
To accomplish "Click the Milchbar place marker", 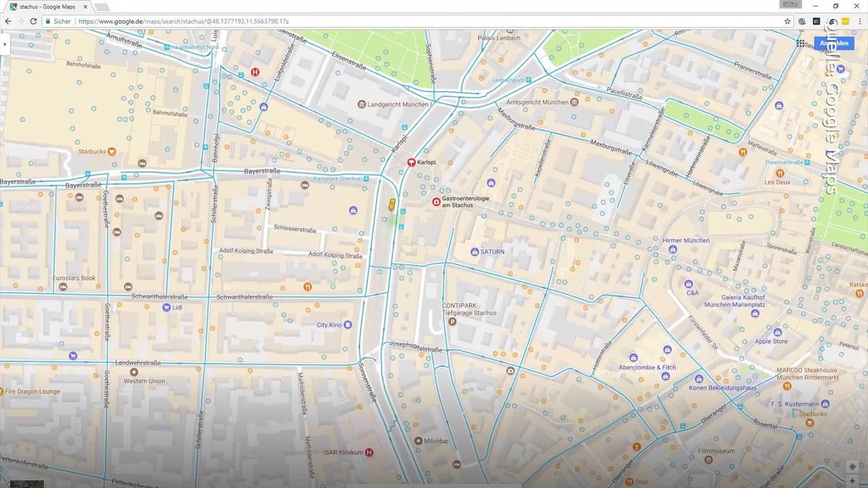I will [418, 440].
